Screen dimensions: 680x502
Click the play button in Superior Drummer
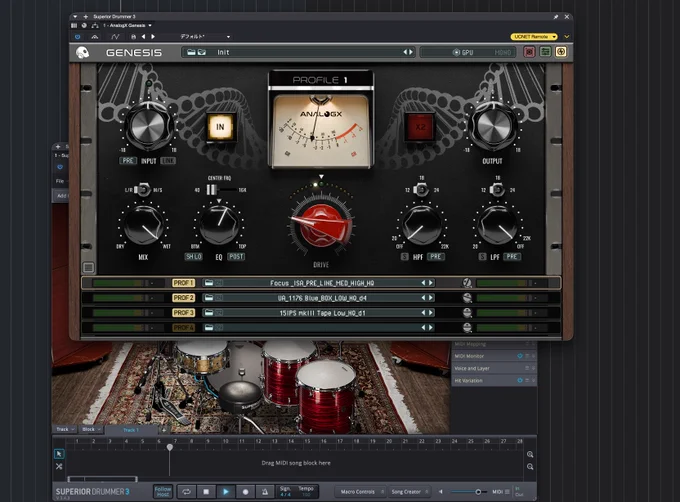[x=226, y=492]
